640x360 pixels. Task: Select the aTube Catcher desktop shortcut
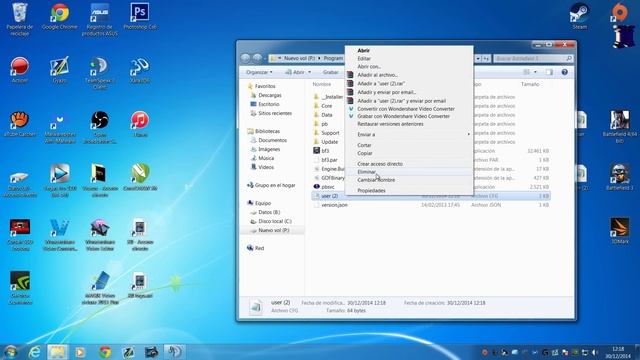pyautogui.click(x=20, y=124)
